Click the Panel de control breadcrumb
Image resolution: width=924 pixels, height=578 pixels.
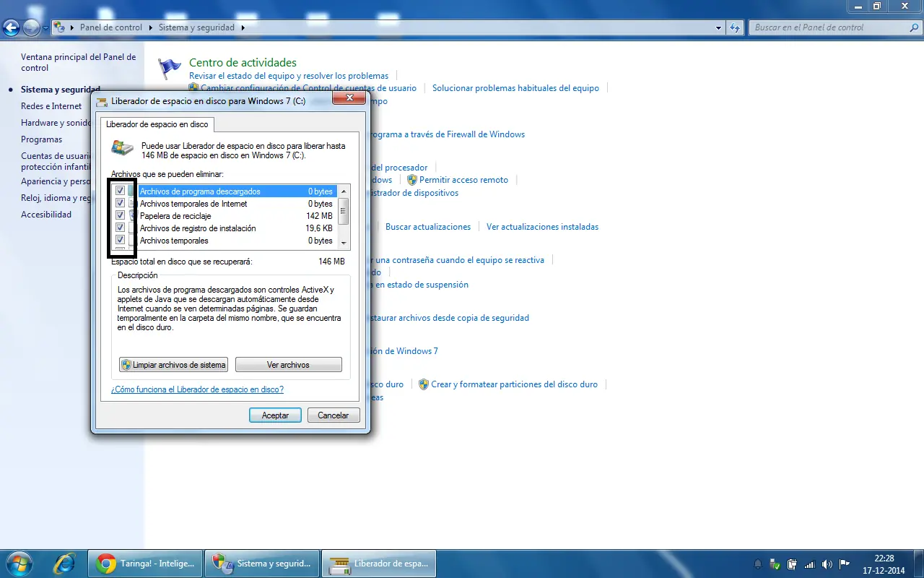coord(111,27)
